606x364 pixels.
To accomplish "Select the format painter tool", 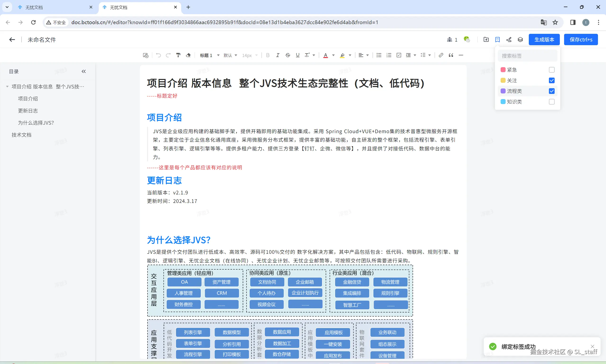I will 179,55.
